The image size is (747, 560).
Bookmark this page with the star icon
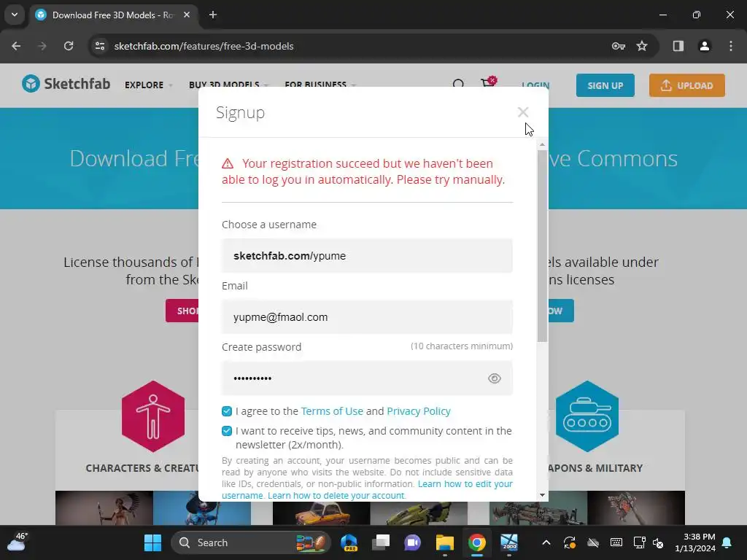click(642, 46)
